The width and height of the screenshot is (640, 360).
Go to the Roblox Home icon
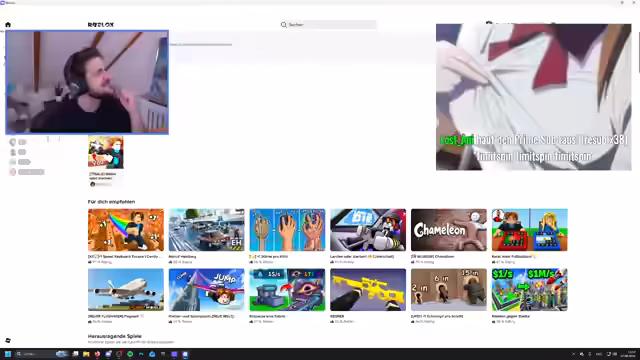8,24
